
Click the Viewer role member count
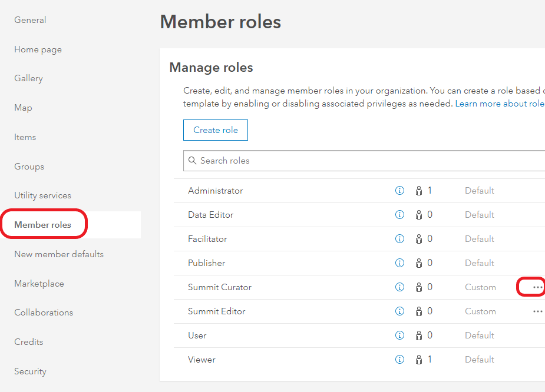pyautogui.click(x=424, y=360)
